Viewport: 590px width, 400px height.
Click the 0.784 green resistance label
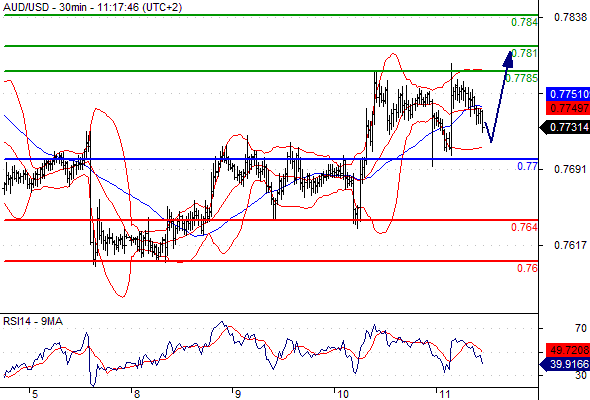[524, 22]
